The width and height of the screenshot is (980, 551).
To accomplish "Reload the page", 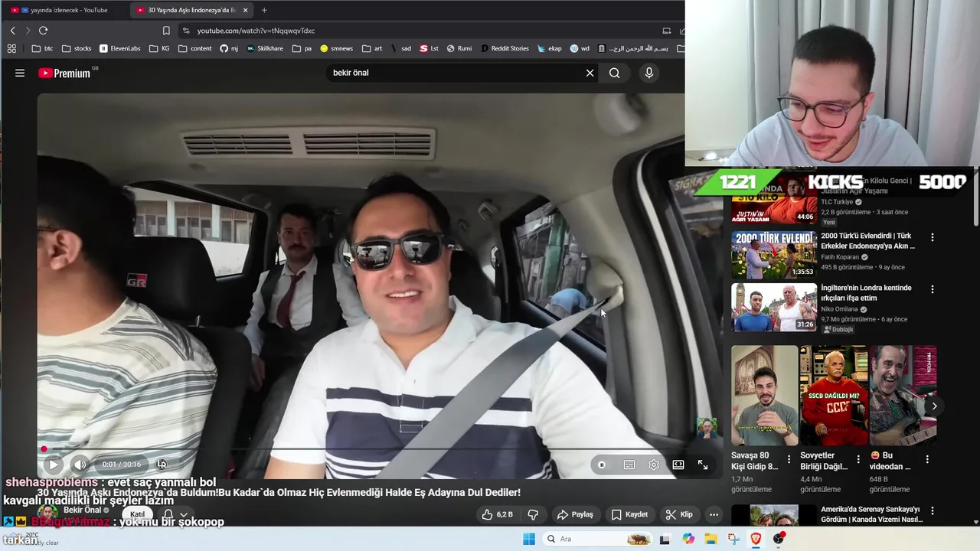I will click(43, 31).
